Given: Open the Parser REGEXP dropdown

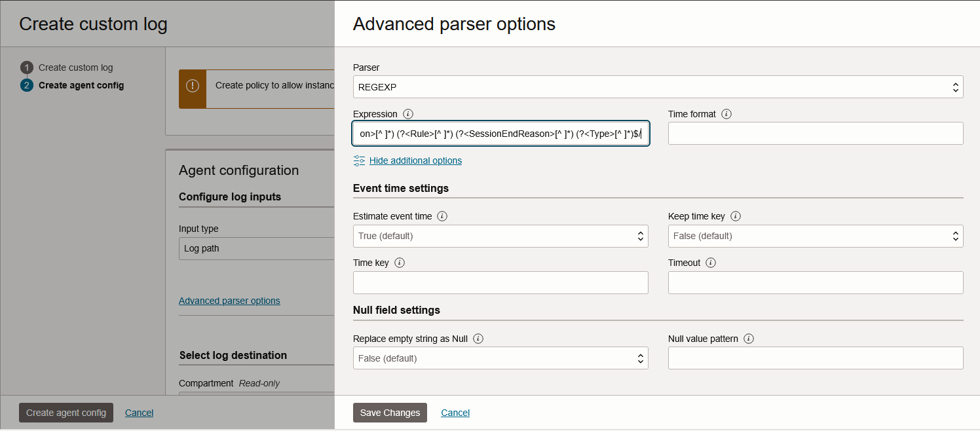Looking at the screenshot, I should pos(658,87).
